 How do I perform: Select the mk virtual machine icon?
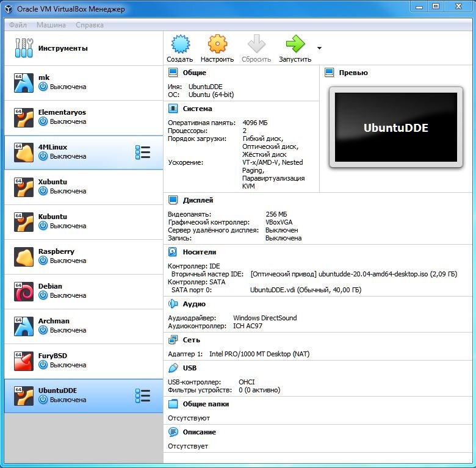click(x=24, y=82)
